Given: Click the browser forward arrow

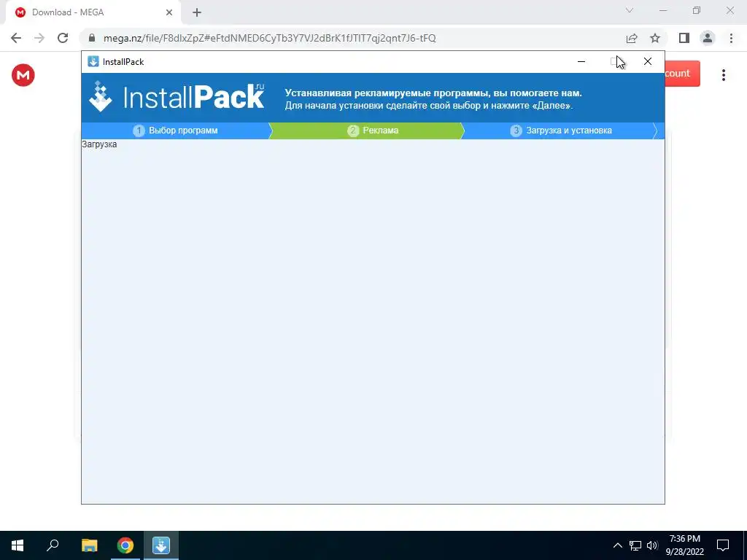Looking at the screenshot, I should coord(39,38).
